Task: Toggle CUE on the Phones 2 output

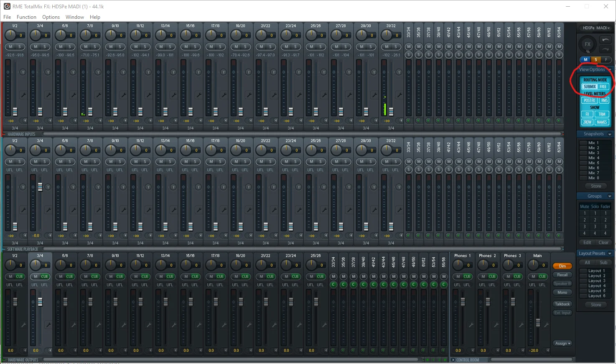Action: pos(492,276)
